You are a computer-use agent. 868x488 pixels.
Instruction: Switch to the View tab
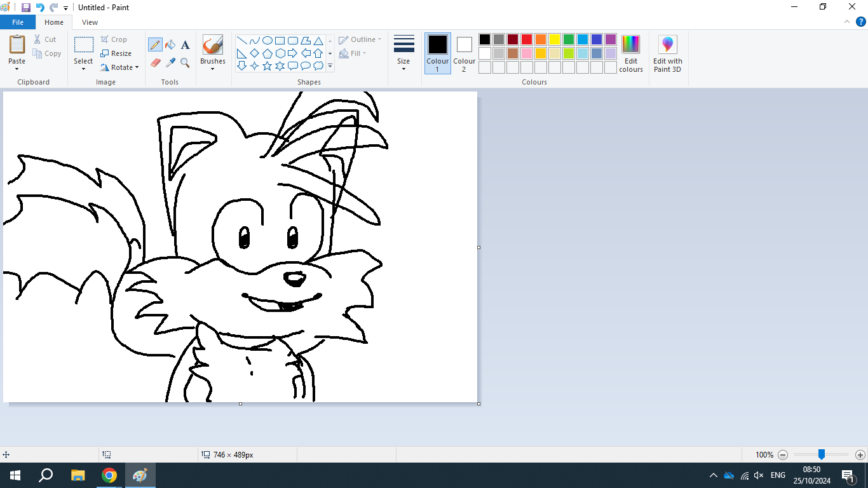click(90, 22)
